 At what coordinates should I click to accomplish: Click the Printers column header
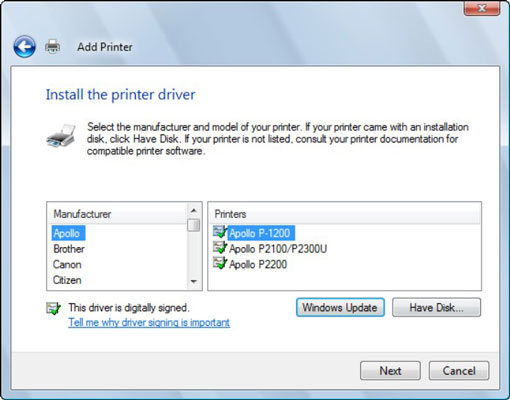click(x=345, y=214)
